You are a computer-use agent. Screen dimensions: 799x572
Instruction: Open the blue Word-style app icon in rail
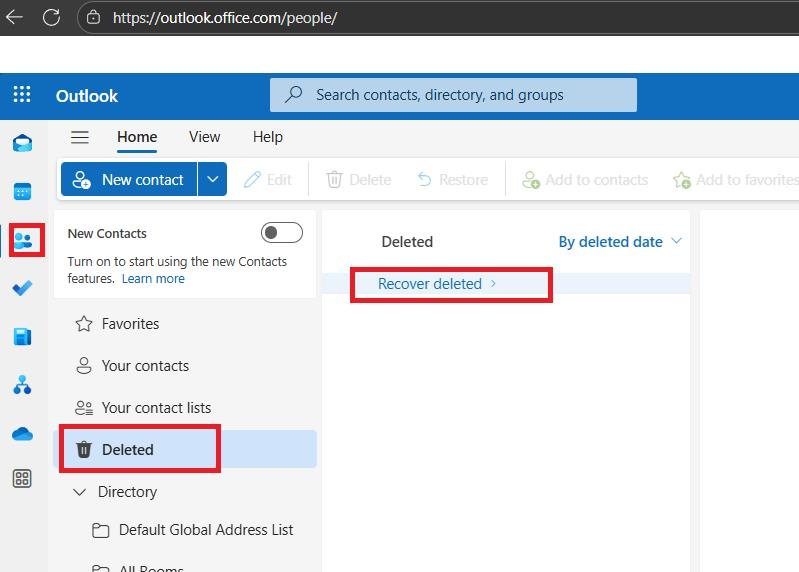(x=22, y=337)
